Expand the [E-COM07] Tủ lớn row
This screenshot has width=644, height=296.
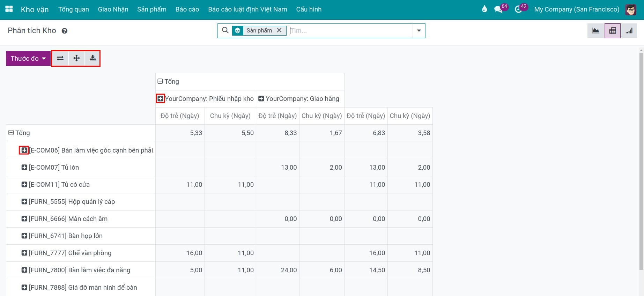pyautogui.click(x=24, y=167)
